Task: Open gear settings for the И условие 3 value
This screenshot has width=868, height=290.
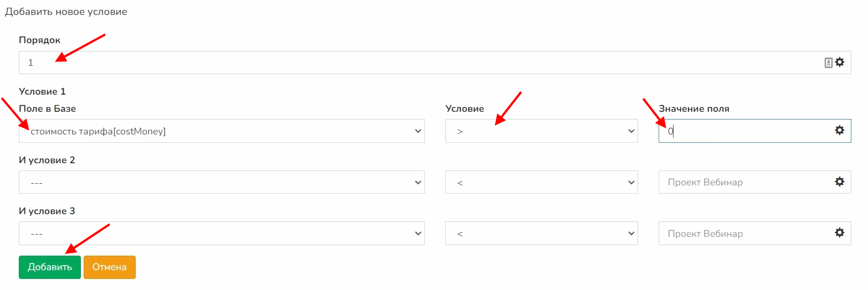Action: (x=840, y=233)
